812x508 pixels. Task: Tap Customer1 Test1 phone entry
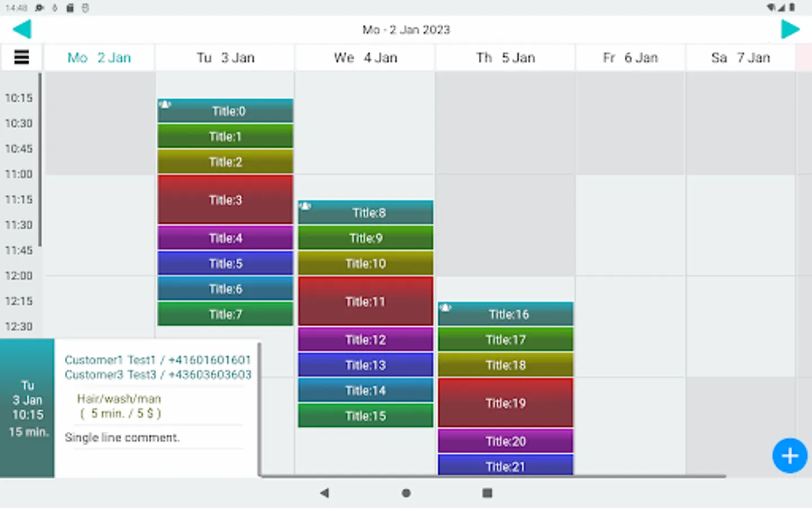point(158,360)
